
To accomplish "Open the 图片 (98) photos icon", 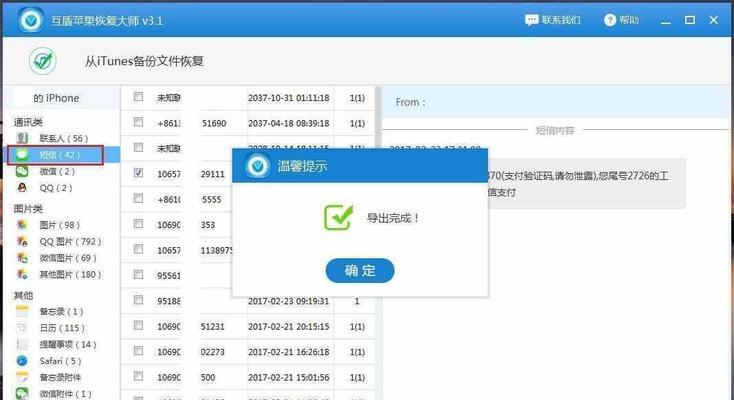I will (x=22, y=225).
